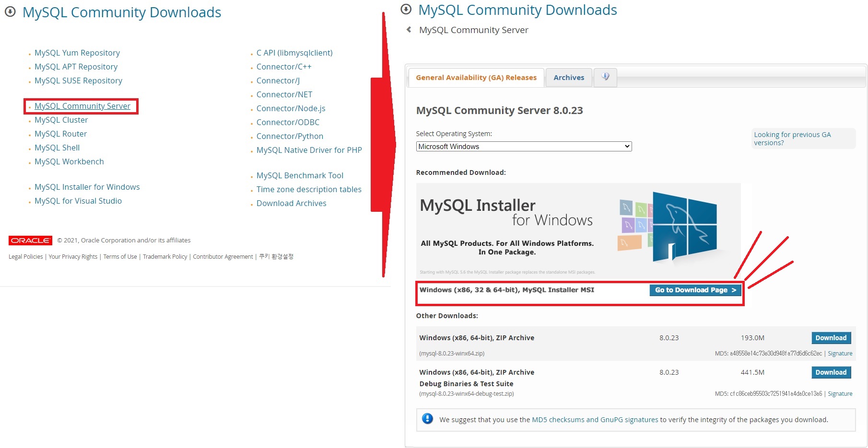This screenshot has height=448, width=868.
Task: Click the 193.0M file size value
Action: pyautogui.click(x=752, y=338)
